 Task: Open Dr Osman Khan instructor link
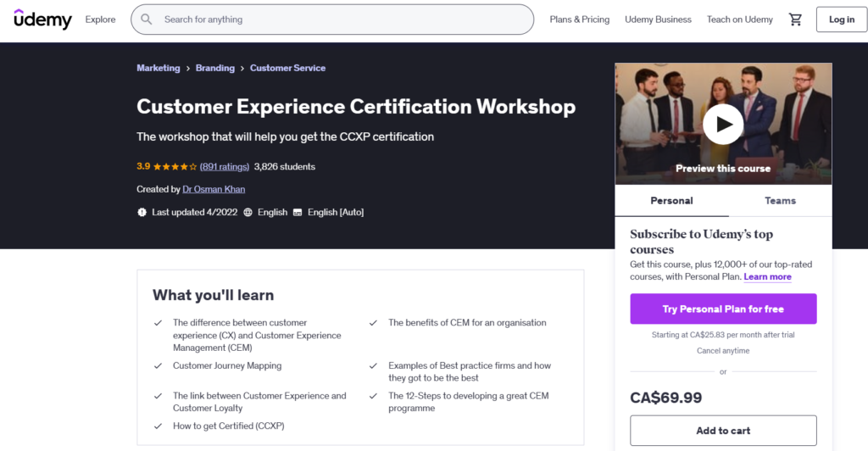click(x=214, y=189)
